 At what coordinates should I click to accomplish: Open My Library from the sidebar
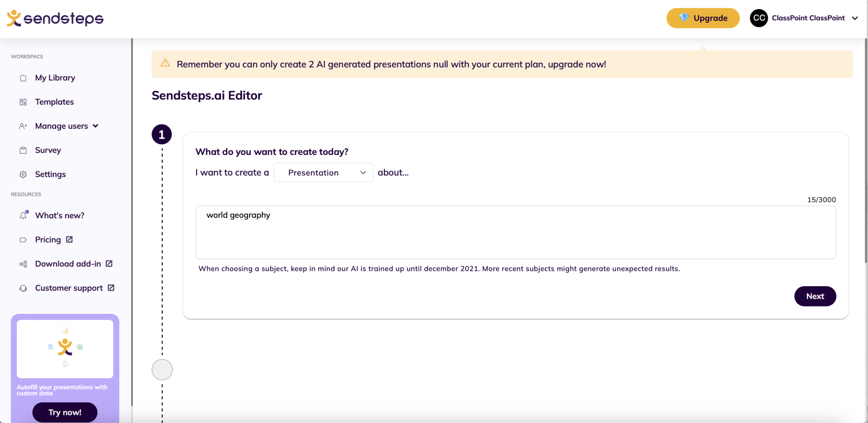pyautogui.click(x=55, y=77)
